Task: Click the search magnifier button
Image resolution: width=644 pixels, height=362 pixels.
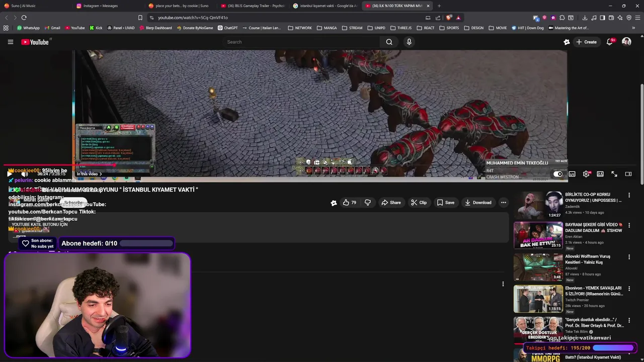Action: pos(389,42)
